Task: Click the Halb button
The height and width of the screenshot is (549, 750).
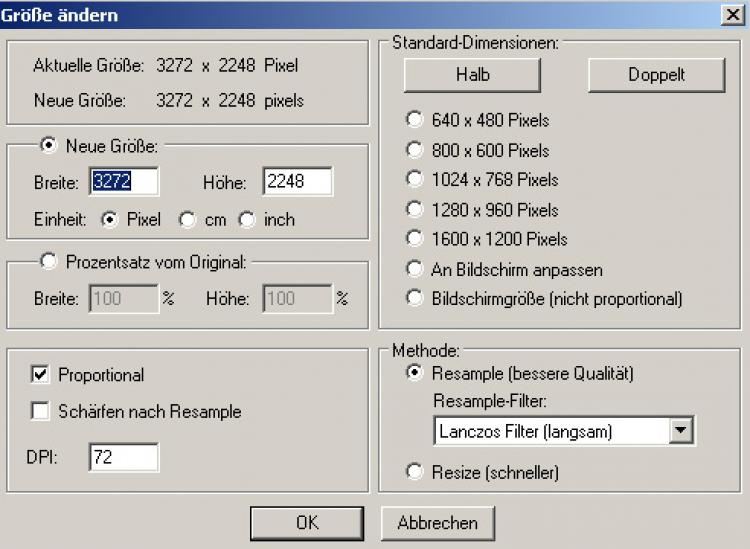Action: (472, 75)
